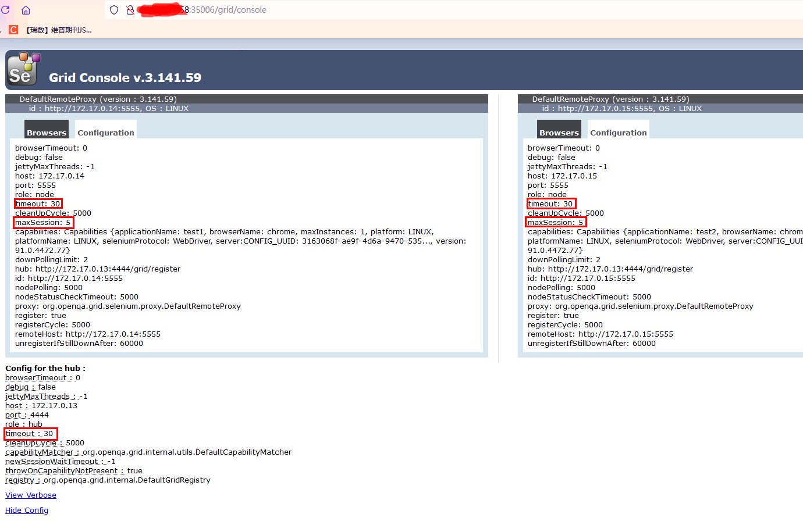Image resolution: width=803 pixels, height=532 pixels.
Task: Click hub 'port : 4444' entry
Action: click(x=27, y=415)
